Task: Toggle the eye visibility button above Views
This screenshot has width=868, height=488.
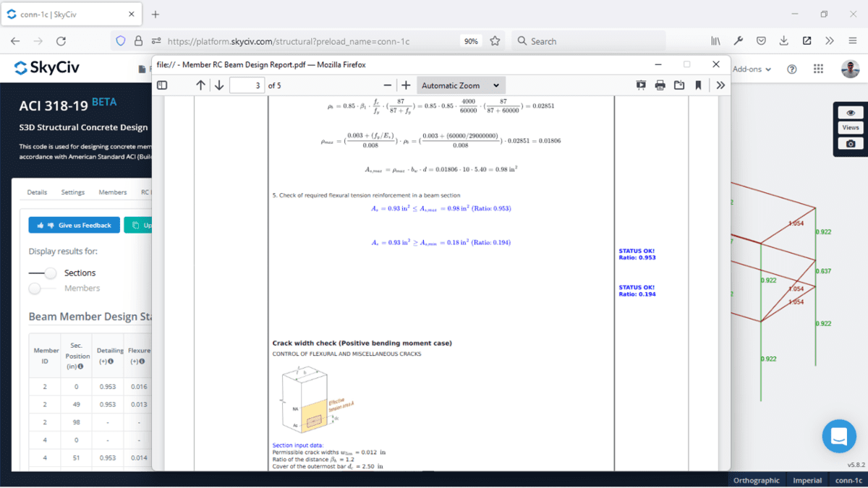Action: point(849,112)
